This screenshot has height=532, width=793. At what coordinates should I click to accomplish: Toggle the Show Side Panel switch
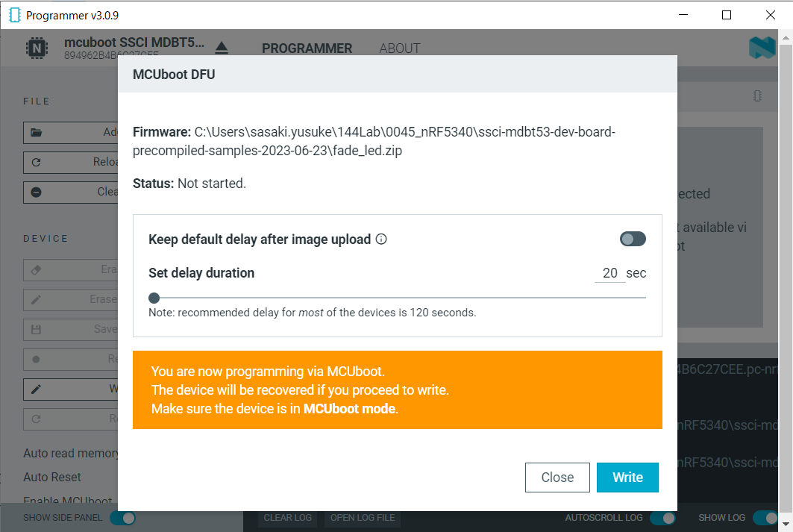coord(122,518)
